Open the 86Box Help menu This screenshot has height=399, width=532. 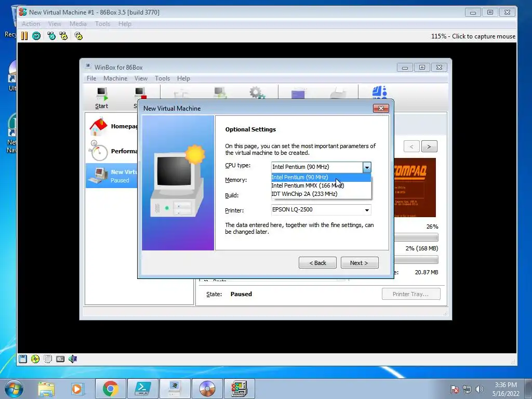click(125, 24)
